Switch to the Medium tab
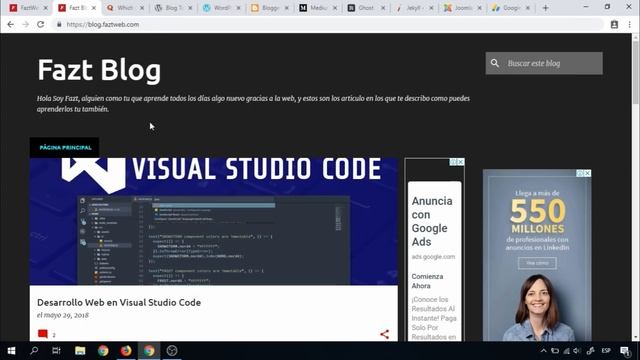The width and height of the screenshot is (640, 360). coord(318,8)
